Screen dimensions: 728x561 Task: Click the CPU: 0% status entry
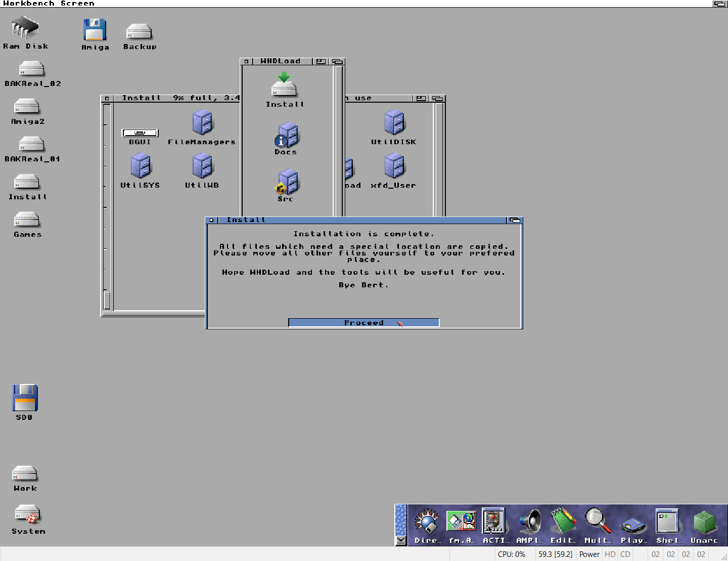(x=512, y=554)
